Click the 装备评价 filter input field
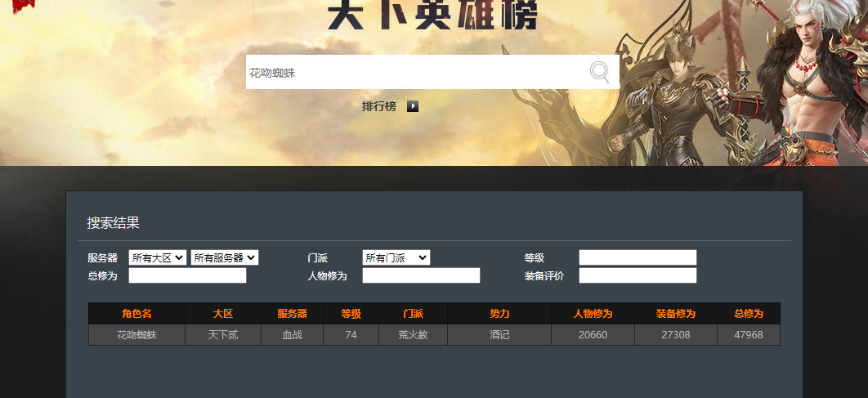Screen dimensions: 868x398 tap(638, 275)
